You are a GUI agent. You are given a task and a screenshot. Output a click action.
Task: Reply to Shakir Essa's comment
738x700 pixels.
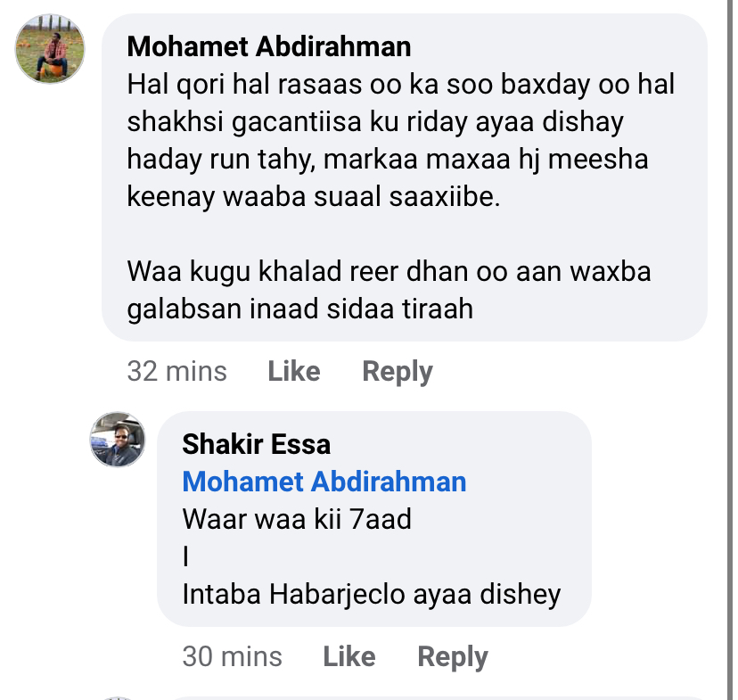pyautogui.click(x=453, y=657)
